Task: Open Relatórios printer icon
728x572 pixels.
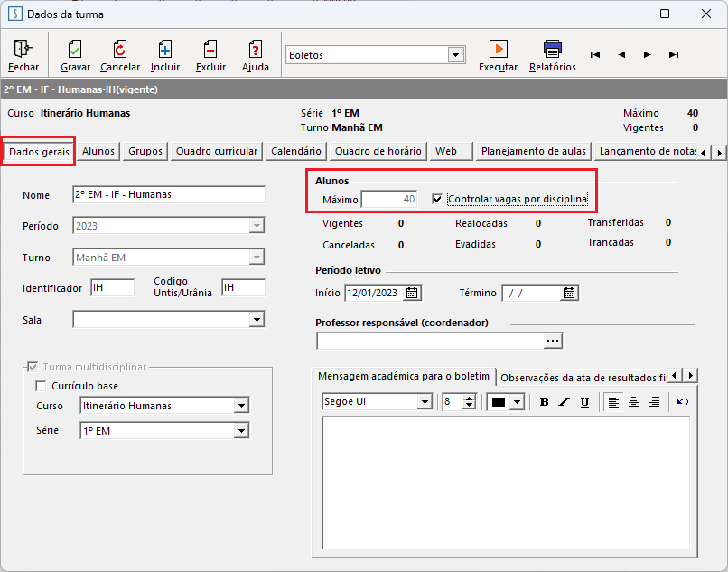Action: [x=553, y=49]
